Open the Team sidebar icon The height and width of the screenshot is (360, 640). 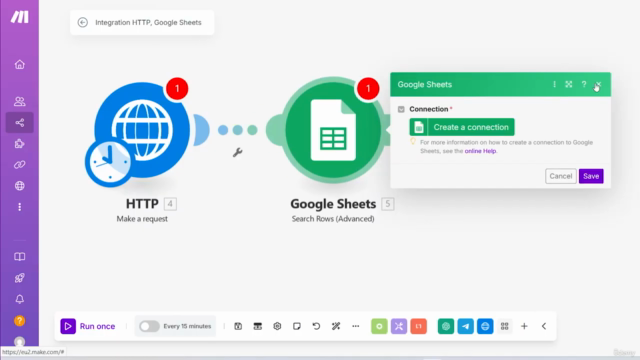coord(20,101)
